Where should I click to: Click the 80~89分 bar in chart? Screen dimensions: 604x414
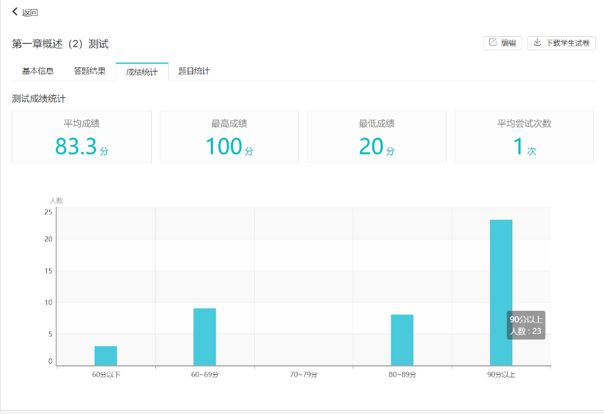[x=402, y=340]
